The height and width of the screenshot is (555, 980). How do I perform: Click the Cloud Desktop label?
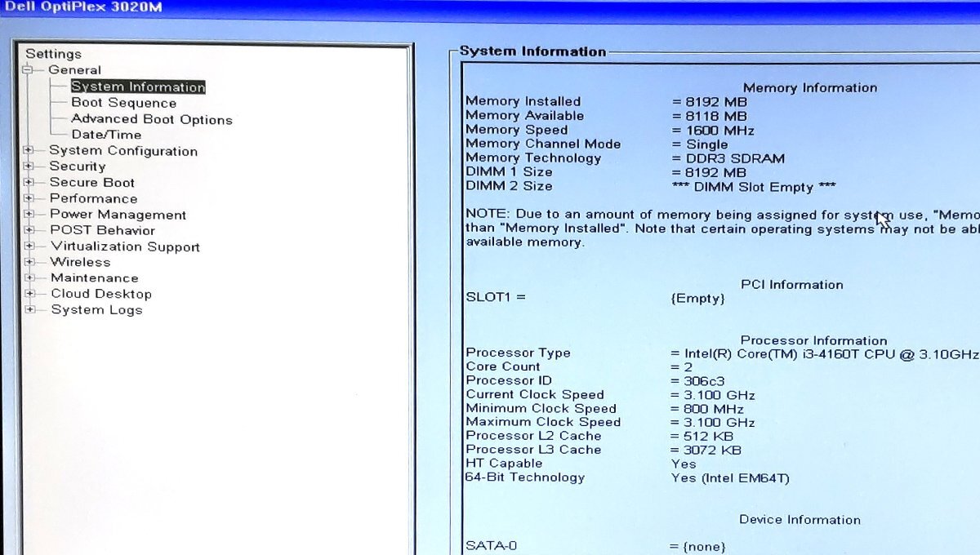tap(101, 294)
